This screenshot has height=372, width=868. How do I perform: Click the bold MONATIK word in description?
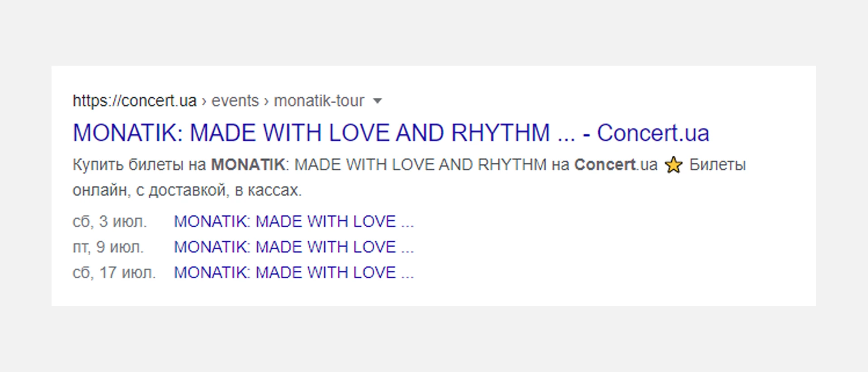(248, 165)
